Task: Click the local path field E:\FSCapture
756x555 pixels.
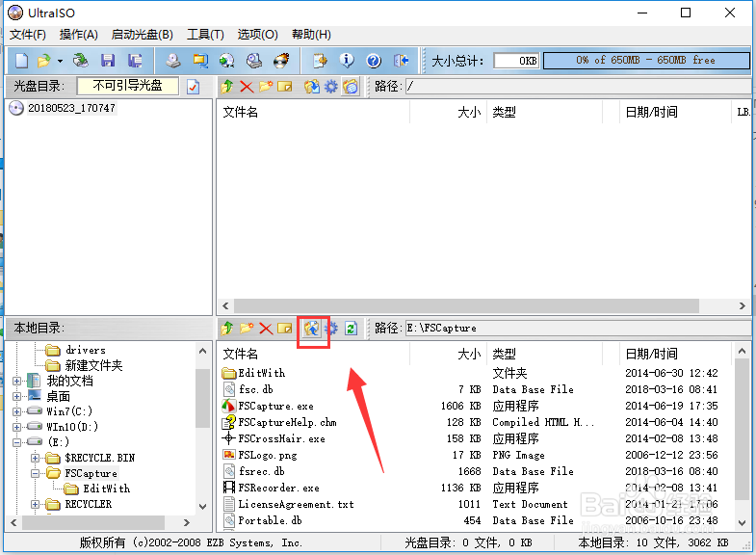Action: (x=579, y=329)
